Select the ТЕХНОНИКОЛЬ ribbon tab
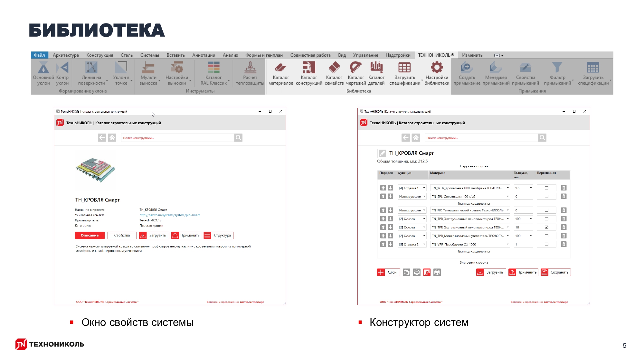The width and height of the screenshot is (644, 362). point(436,55)
